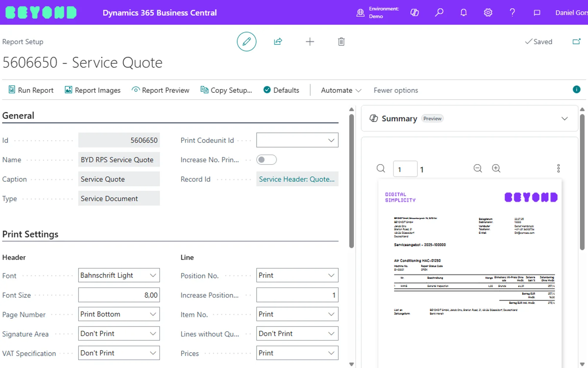Click Run Report action
The image size is (588, 368).
(x=31, y=90)
